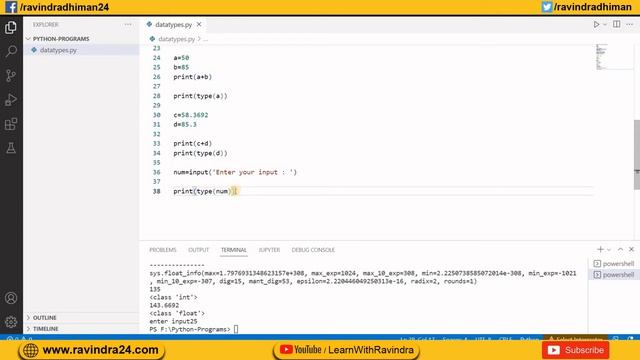
Task: Click code line 'print(type(num))'
Action: point(204,191)
